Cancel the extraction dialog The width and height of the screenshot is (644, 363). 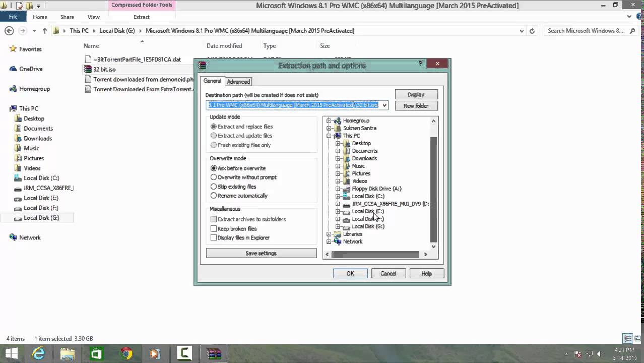[388, 273]
